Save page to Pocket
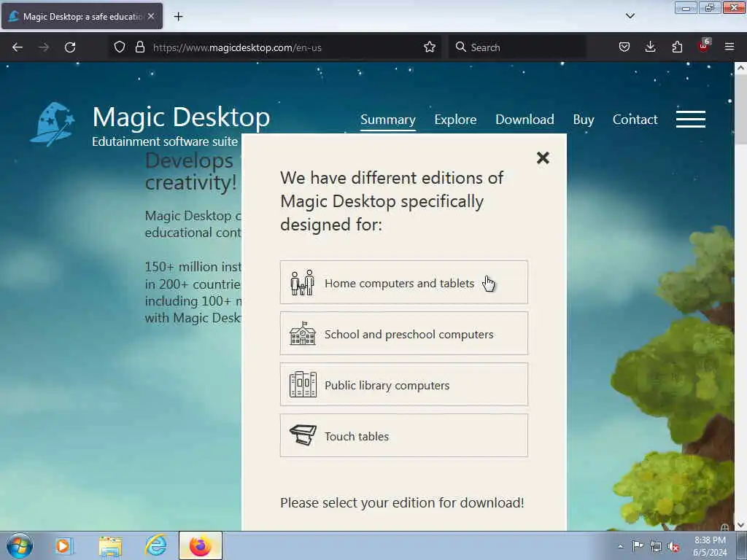 pos(624,47)
